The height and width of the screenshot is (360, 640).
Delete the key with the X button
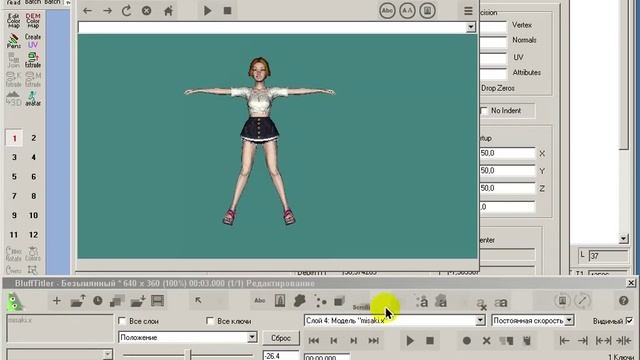point(486,340)
